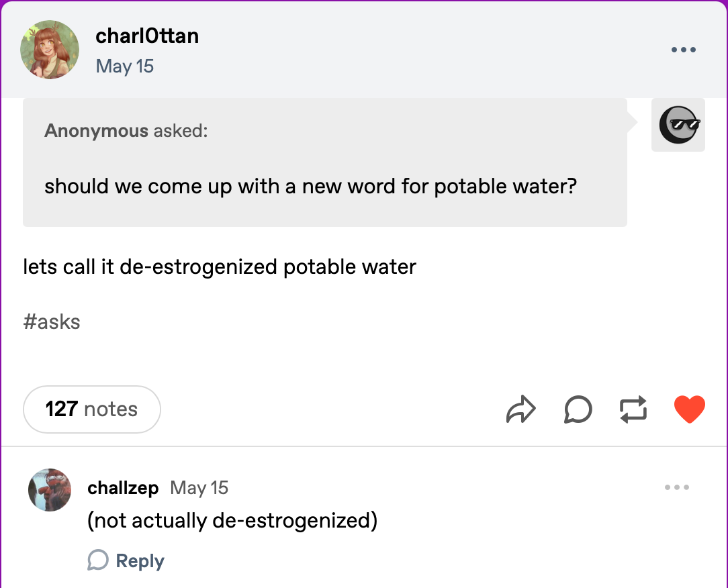Open challzep's profile avatar
728x588 pixels.
(50, 490)
